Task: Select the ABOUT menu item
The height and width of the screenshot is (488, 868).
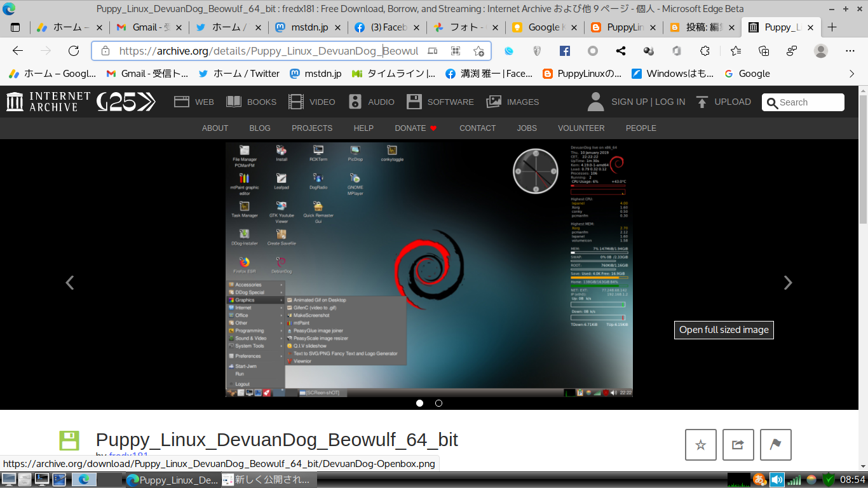Action: (215, 128)
